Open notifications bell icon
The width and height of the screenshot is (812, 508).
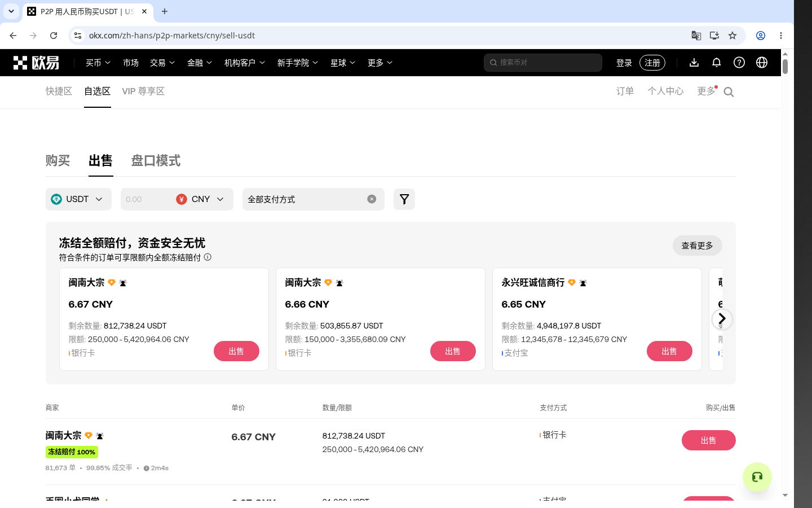(717, 63)
